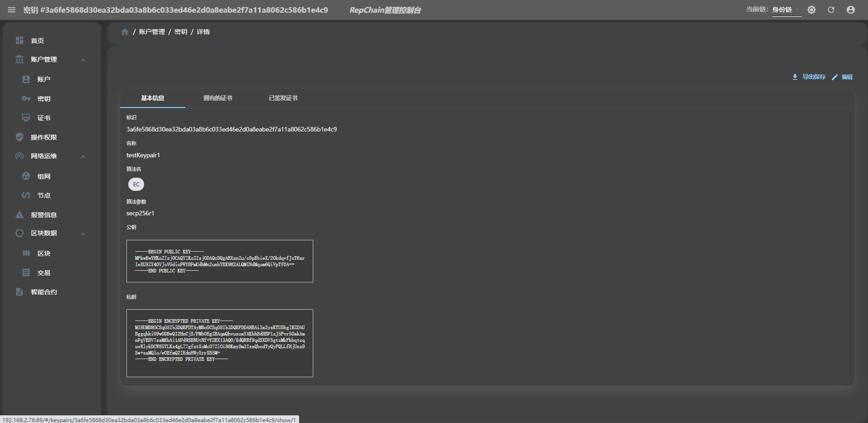
Task: Click the refresh icon in top bar
Action: (x=831, y=10)
